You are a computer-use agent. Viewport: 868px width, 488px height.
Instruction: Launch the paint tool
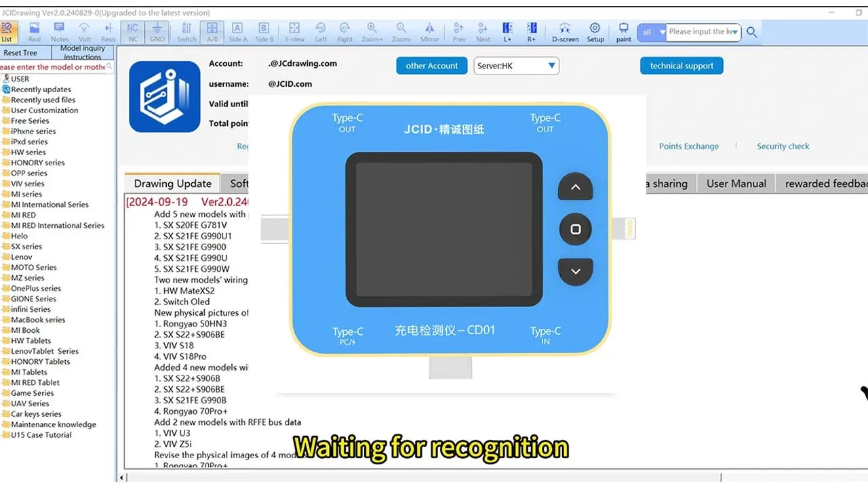pyautogui.click(x=624, y=32)
